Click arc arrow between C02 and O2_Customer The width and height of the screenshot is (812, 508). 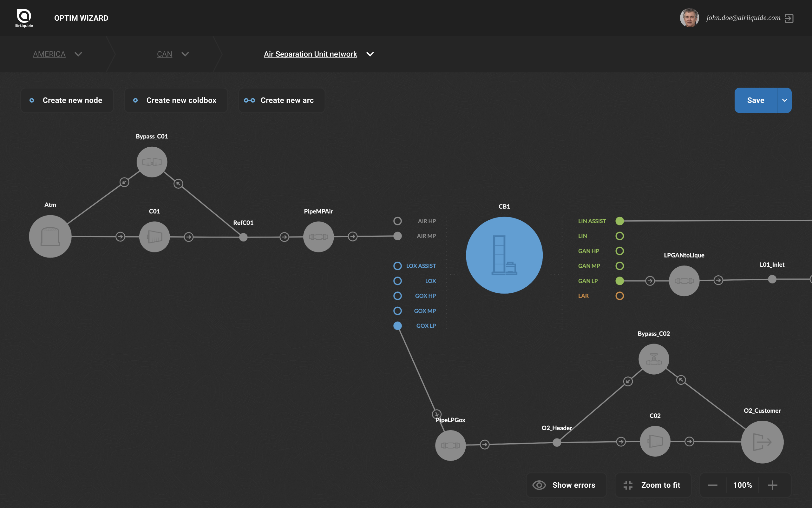point(689,441)
